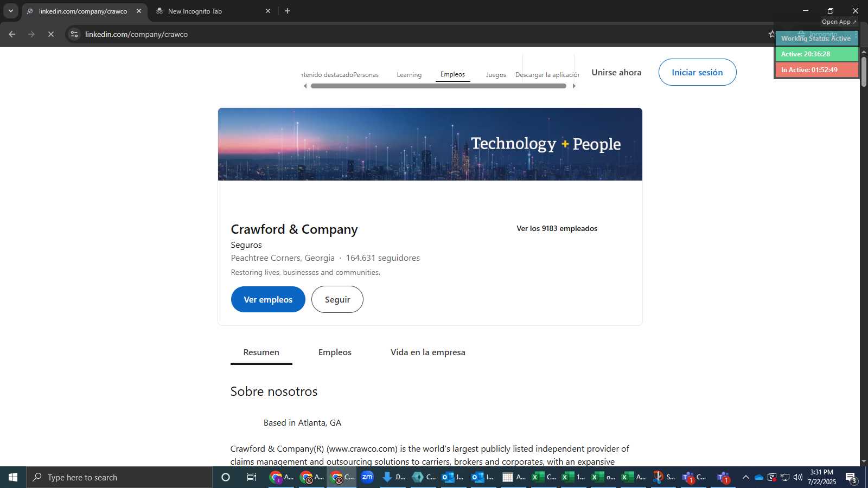Screen dimensions: 868x488
Task: Click the Type here to search box
Action: tap(119, 477)
